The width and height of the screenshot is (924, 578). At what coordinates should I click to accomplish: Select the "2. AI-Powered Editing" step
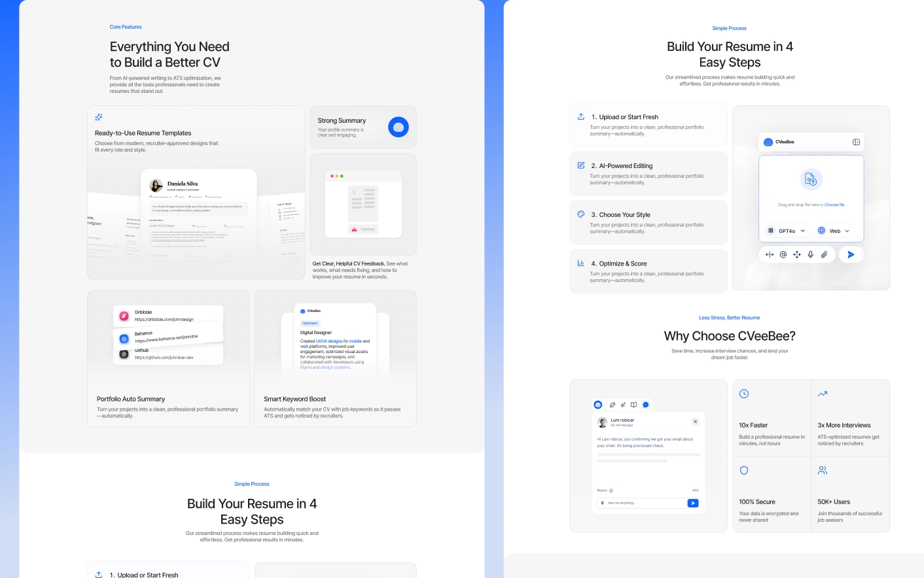coord(648,173)
